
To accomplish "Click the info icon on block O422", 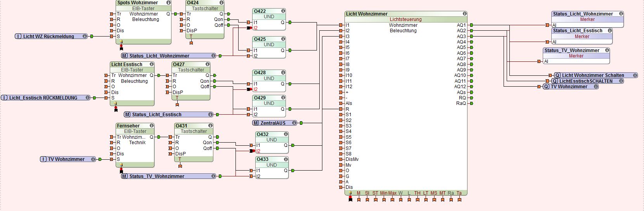I will (x=283, y=11).
